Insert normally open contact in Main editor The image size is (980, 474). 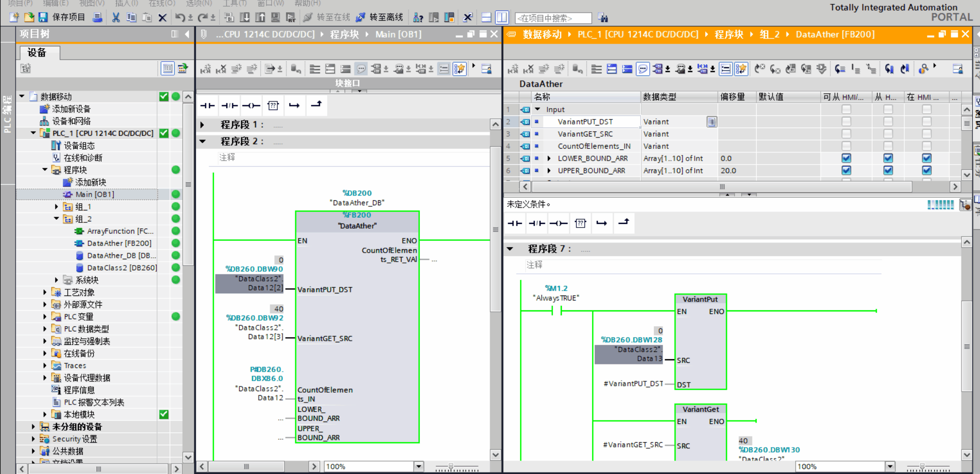pyautogui.click(x=207, y=106)
